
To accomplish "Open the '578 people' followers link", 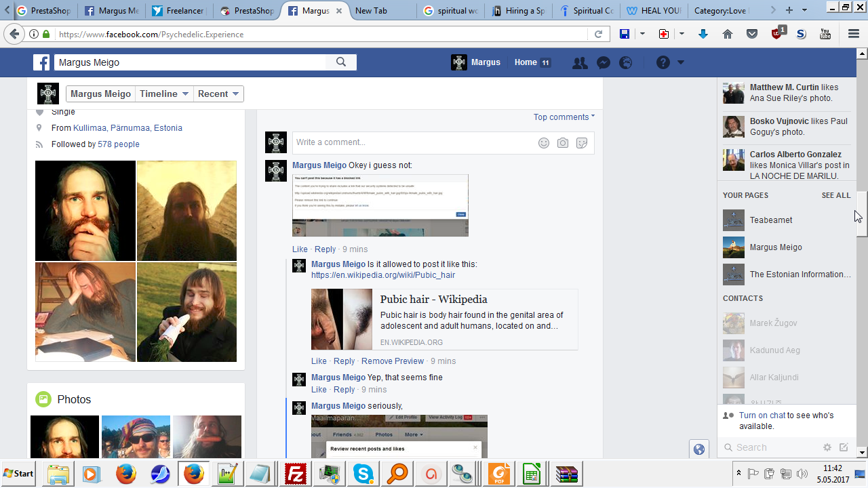I will [x=119, y=144].
